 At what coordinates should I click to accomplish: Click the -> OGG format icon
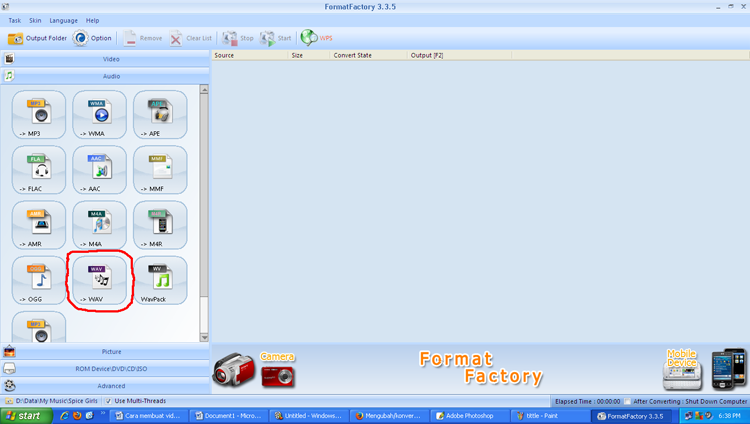coord(39,280)
